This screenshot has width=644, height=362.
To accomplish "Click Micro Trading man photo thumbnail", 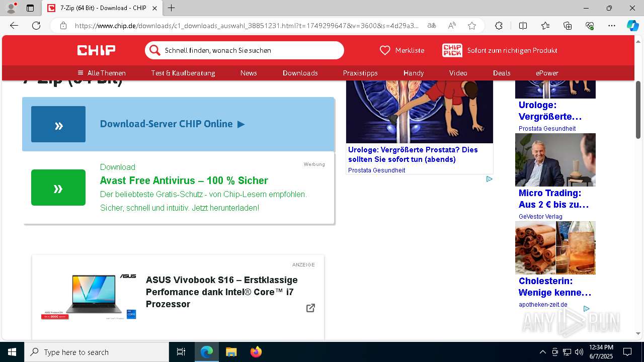I will (555, 160).
